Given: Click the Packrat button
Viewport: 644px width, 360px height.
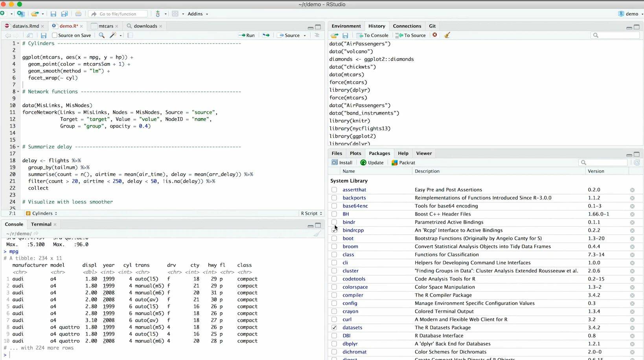Looking at the screenshot, I should point(403,163).
